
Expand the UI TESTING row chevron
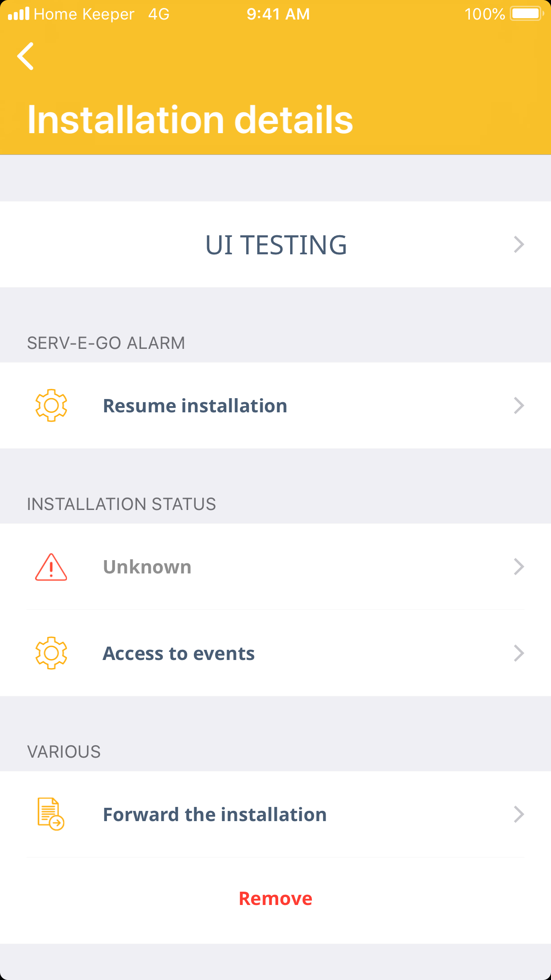(x=519, y=245)
